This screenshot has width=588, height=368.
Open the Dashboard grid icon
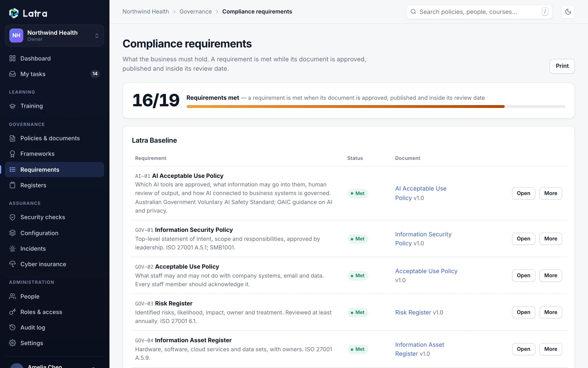click(12, 58)
